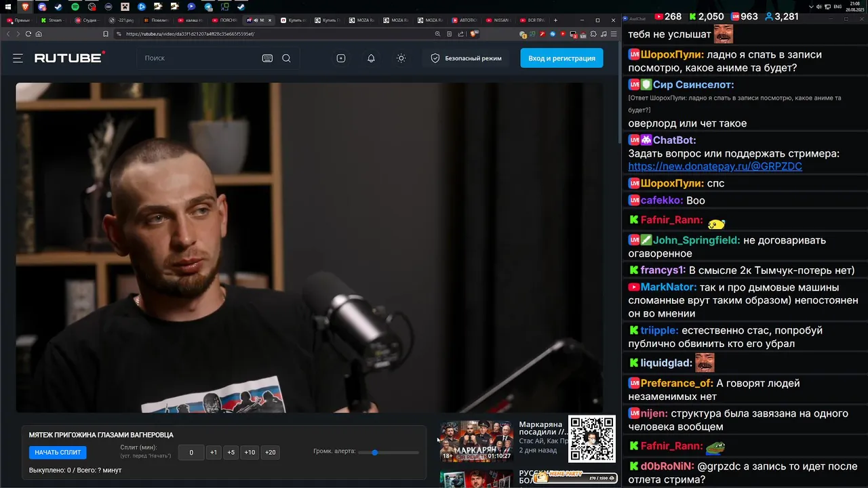Image resolution: width=868 pixels, height=488 pixels.
Task: Click the browser reload button
Action: 28,34
